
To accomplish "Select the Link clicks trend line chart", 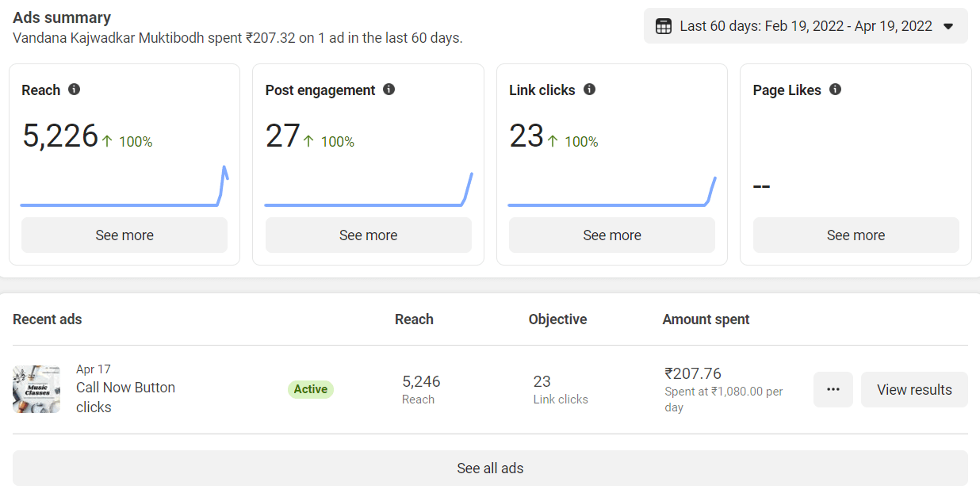I will pyautogui.click(x=611, y=194).
